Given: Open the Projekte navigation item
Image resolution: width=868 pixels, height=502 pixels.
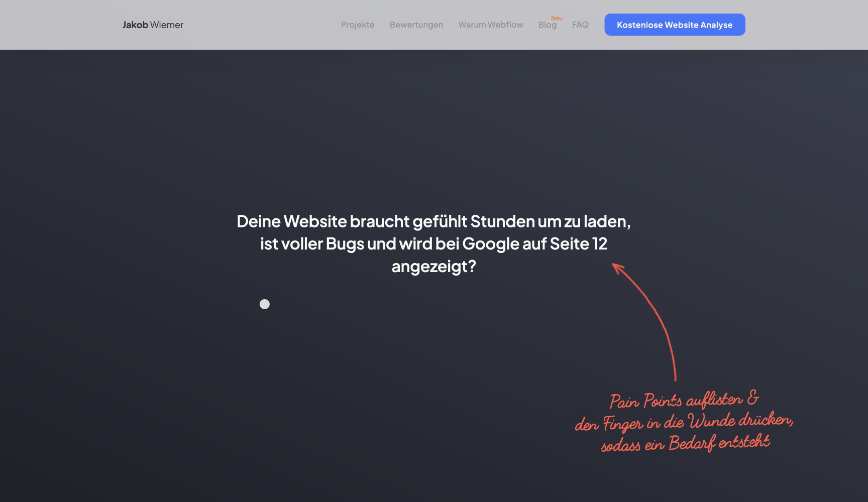Looking at the screenshot, I should point(358,24).
